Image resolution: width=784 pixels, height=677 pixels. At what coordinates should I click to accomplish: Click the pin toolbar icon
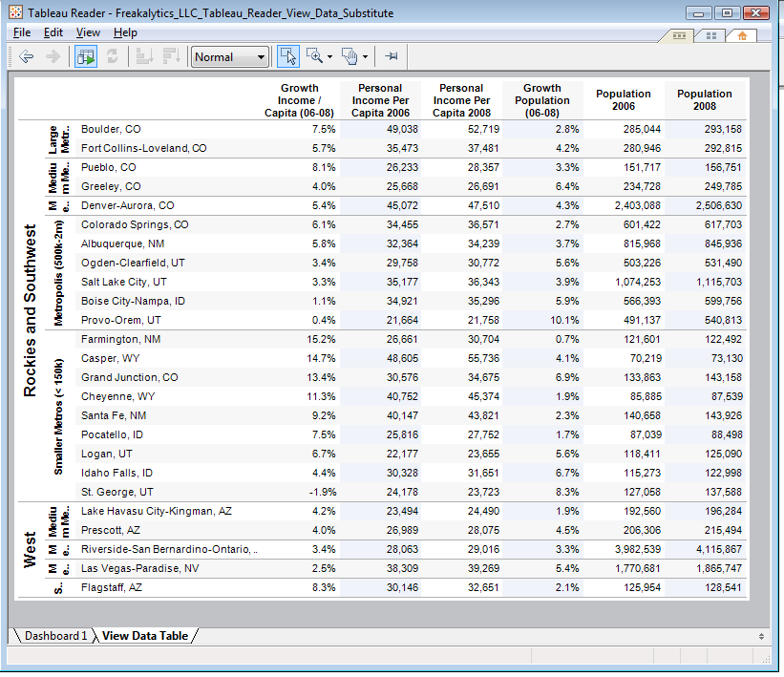[x=391, y=55]
